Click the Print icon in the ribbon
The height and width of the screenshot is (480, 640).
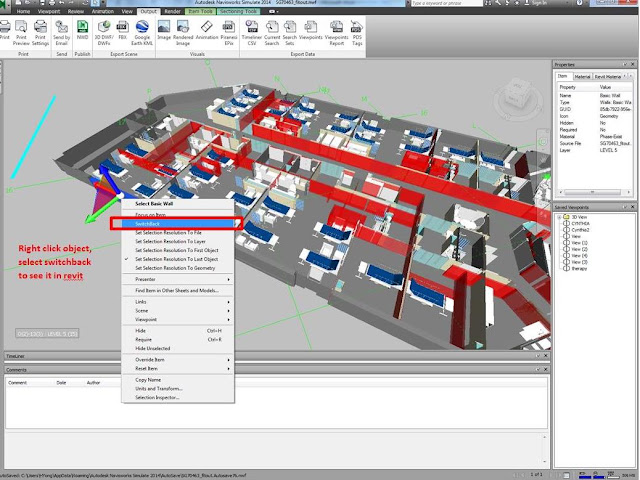[4, 30]
